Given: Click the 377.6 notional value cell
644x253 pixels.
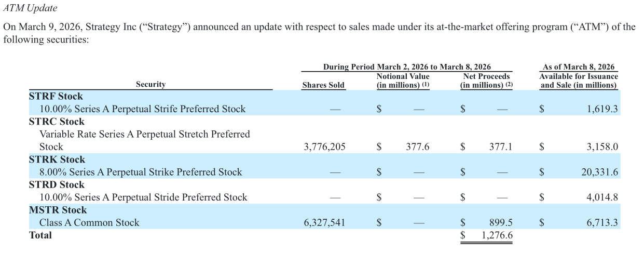Looking at the screenshot, I should coord(417,147).
